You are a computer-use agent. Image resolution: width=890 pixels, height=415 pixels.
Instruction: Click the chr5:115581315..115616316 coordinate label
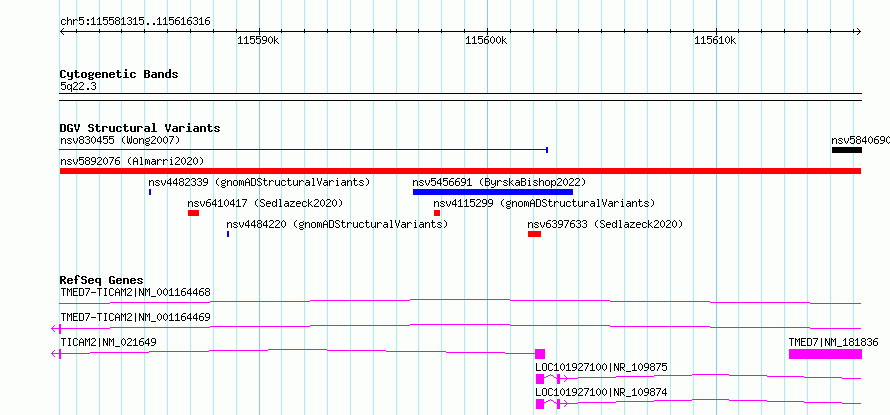pyautogui.click(x=135, y=22)
